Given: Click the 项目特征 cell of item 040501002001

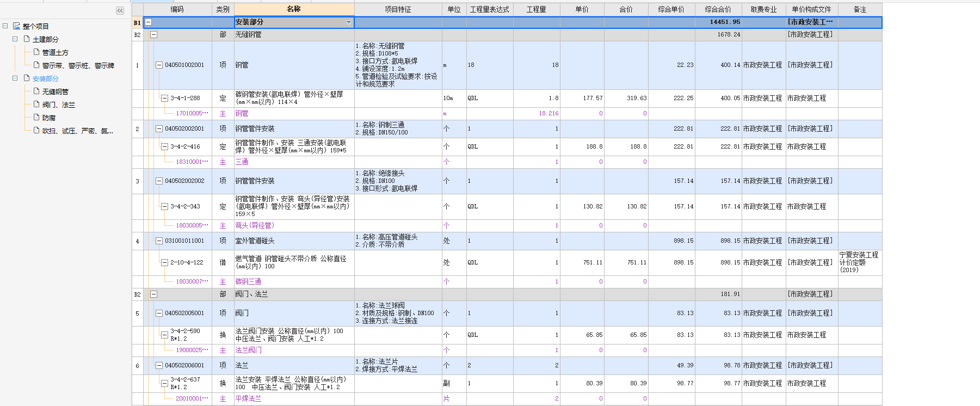Looking at the screenshot, I should [x=398, y=65].
